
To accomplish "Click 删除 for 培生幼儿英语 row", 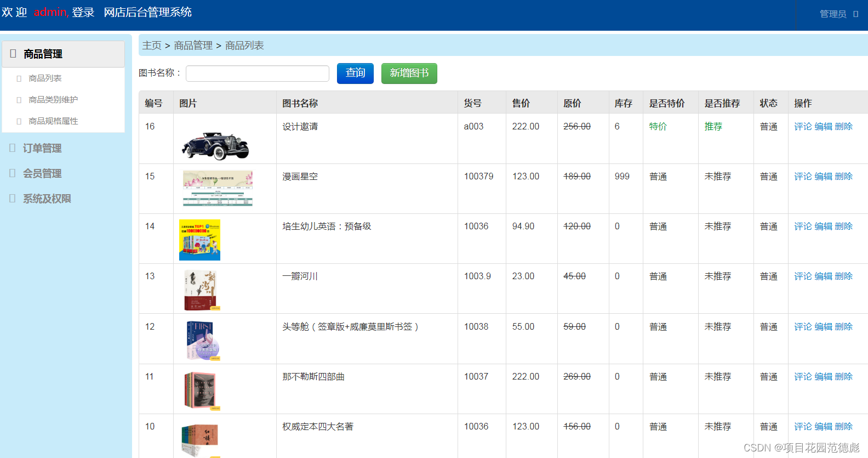I will pyautogui.click(x=844, y=227).
